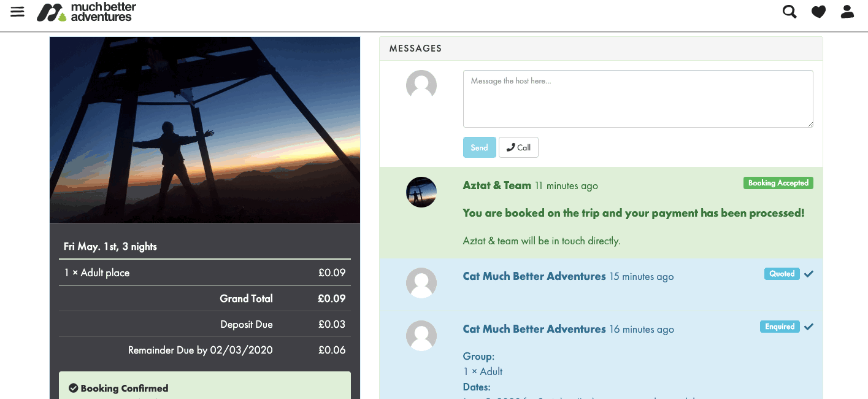This screenshot has width=868, height=399.
Task: Click checkmark next to Quoted badge
Action: (809, 274)
